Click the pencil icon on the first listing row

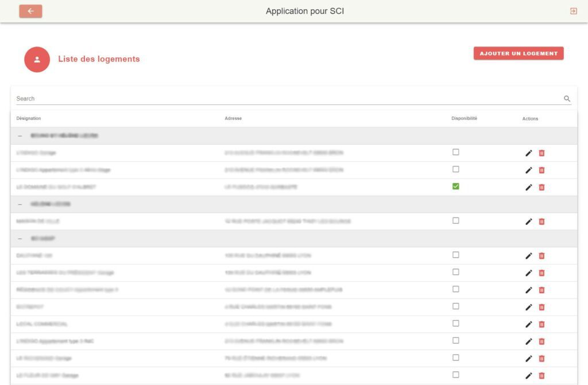[x=529, y=153]
